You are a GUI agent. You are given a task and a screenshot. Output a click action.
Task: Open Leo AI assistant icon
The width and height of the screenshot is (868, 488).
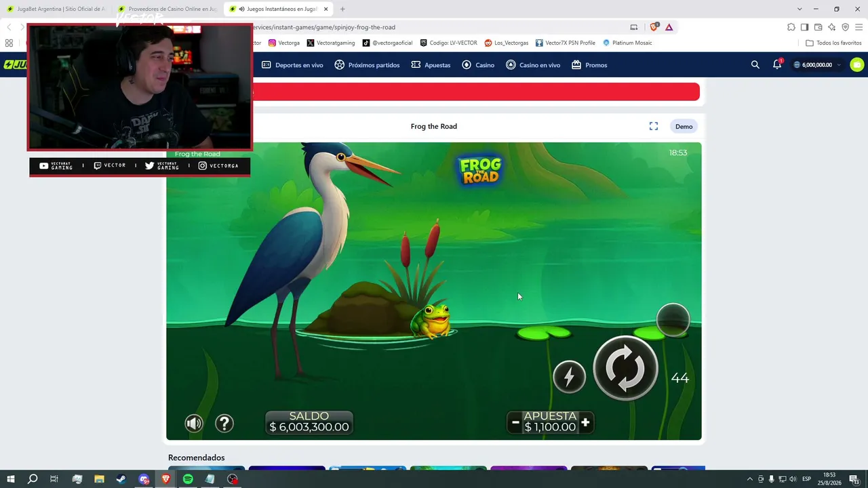point(831,27)
